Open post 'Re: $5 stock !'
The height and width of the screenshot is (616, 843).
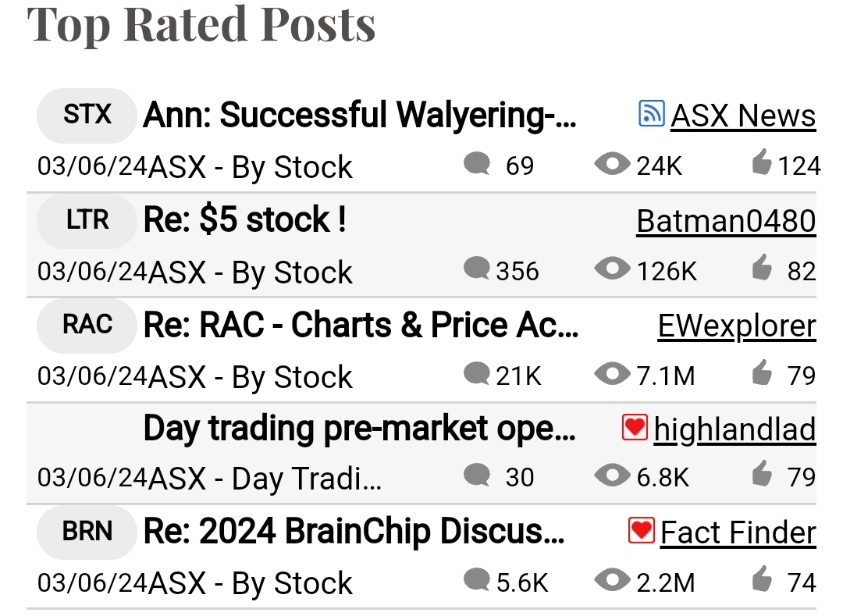[244, 220]
